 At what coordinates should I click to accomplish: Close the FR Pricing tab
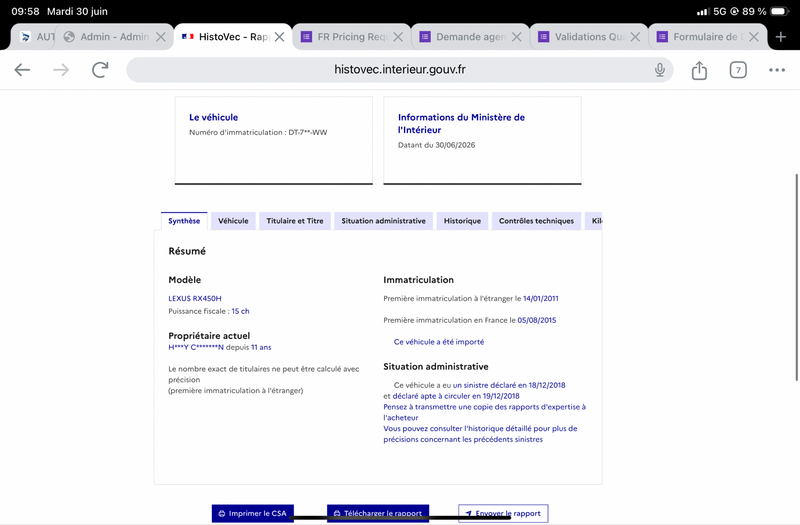click(398, 37)
